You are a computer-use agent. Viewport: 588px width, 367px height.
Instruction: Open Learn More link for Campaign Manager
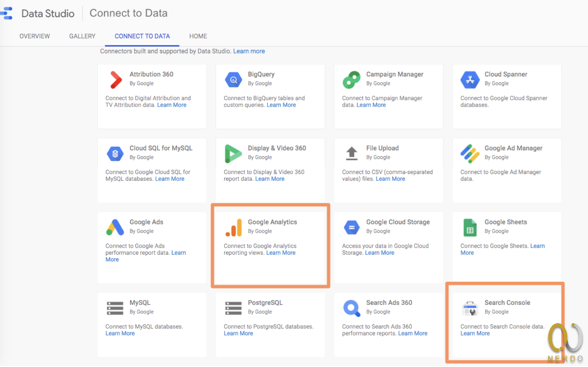(x=371, y=105)
